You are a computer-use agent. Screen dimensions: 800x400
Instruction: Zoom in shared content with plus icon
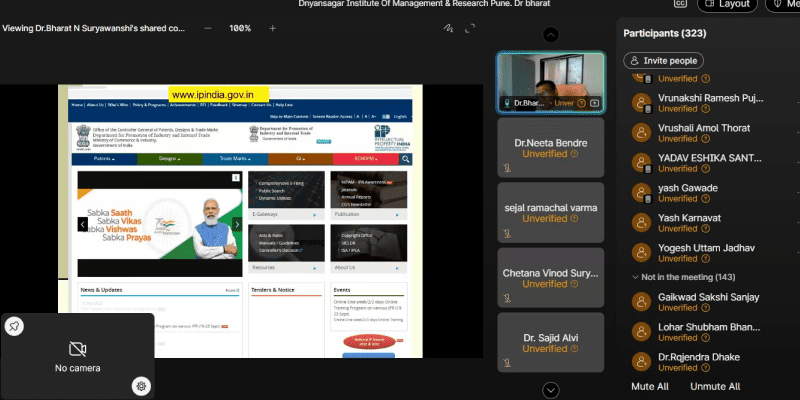click(x=272, y=29)
